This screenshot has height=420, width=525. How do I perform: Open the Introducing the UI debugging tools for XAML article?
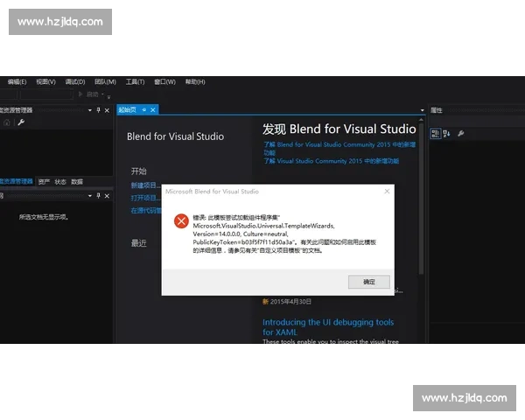click(x=328, y=327)
